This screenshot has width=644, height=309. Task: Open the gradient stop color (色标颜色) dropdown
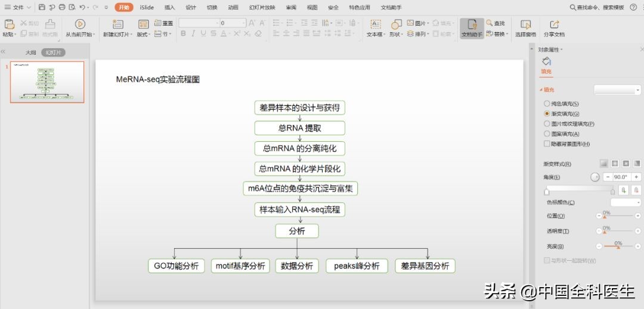tap(626, 202)
